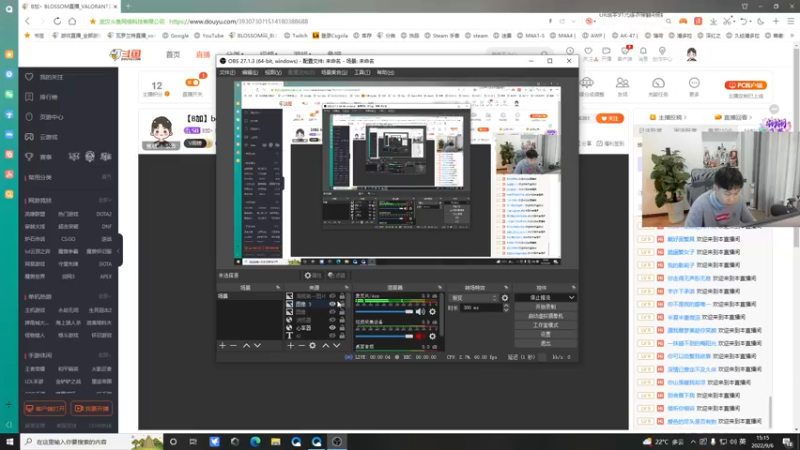Move scene down in scenes list
This screenshot has width=800, height=450.
(258, 345)
